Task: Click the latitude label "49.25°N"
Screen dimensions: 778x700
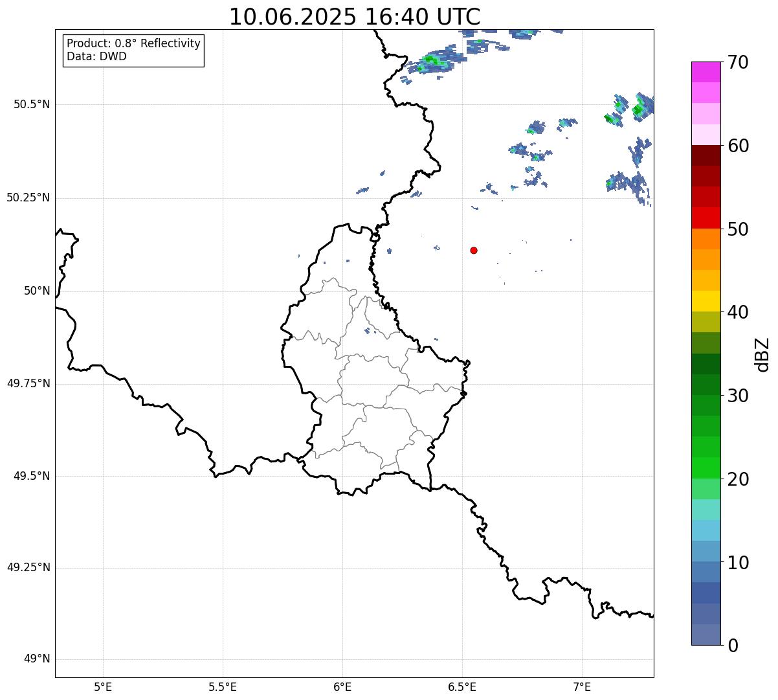Action: tap(28, 568)
